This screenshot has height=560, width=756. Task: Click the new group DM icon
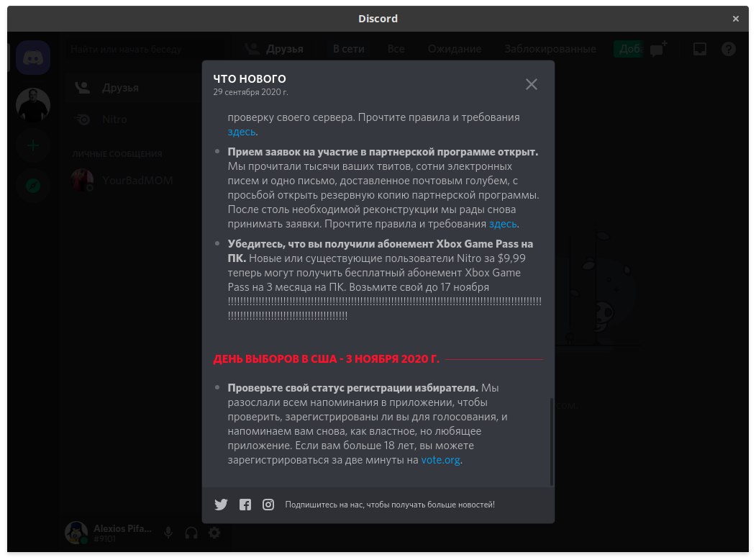coord(658,49)
